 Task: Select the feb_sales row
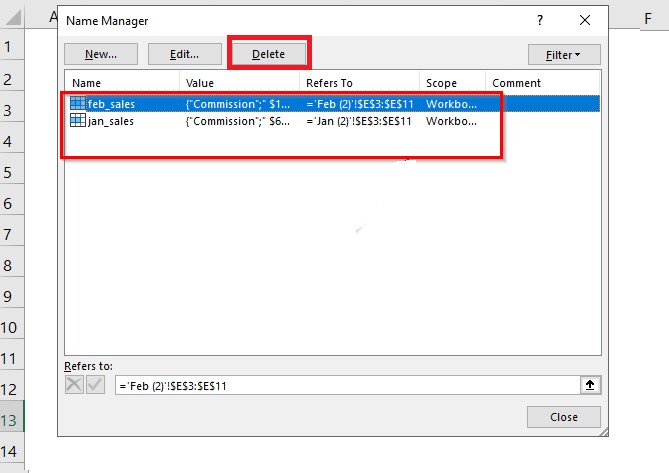332,104
